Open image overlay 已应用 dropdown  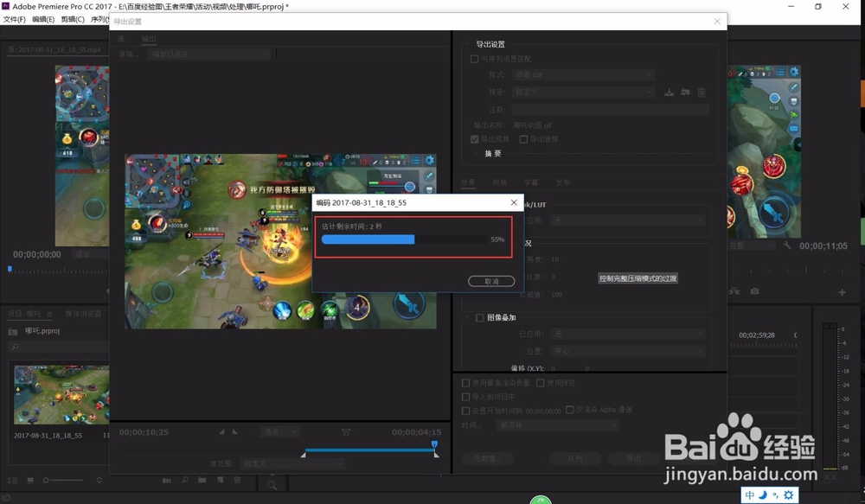click(628, 335)
